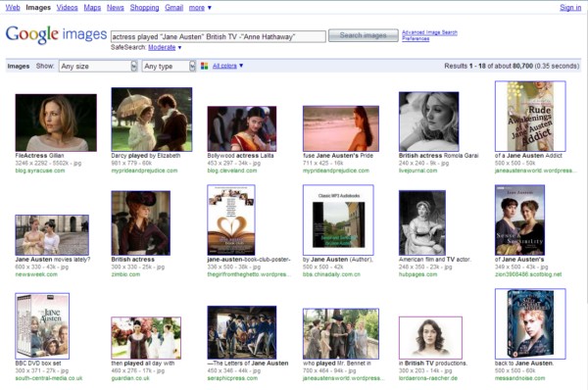Open the Rude Awakenings book cover thumbnail
This screenshot has height=390, width=588.
530,117
